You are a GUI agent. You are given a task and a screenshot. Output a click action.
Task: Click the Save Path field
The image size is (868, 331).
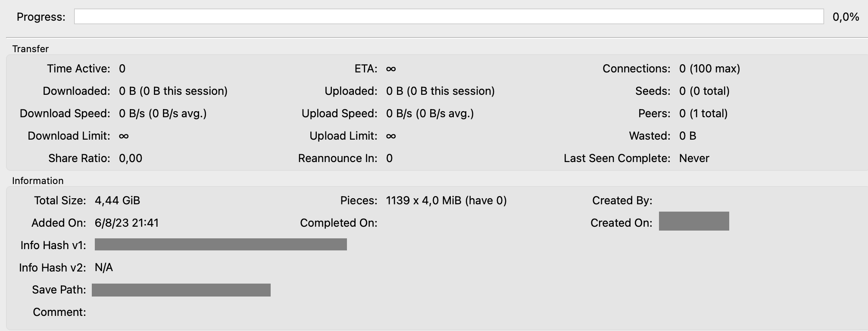[180, 290]
